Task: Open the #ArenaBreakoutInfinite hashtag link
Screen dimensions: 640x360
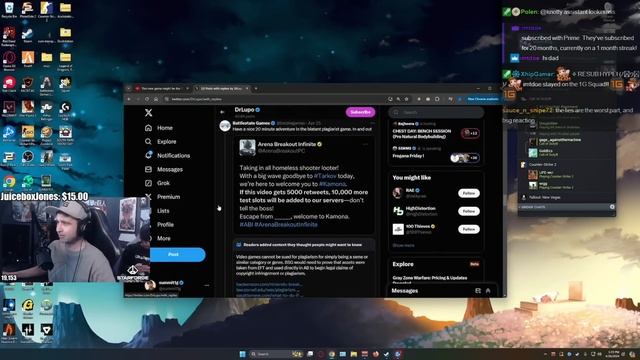Action: point(286,224)
